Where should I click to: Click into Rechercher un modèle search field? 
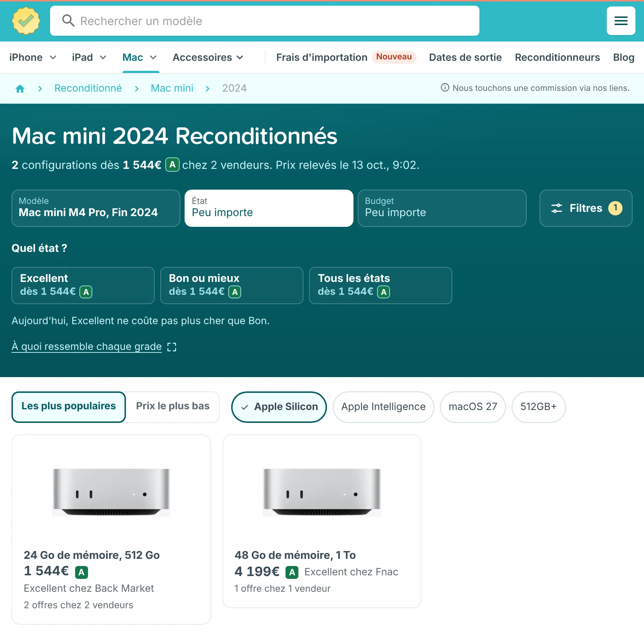pos(265,21)
